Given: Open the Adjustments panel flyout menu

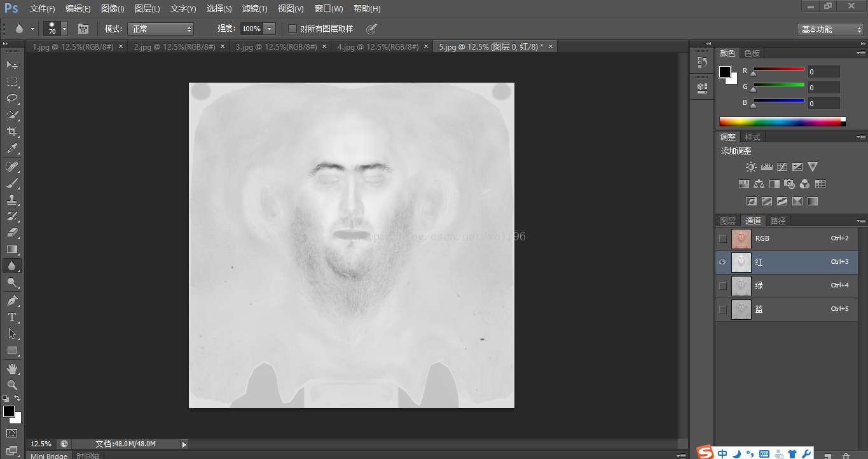Looking at the screenshot, I should 860,137.
